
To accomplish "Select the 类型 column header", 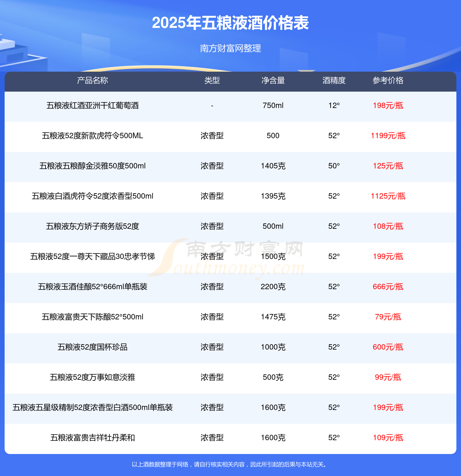I will pos(212,80).
